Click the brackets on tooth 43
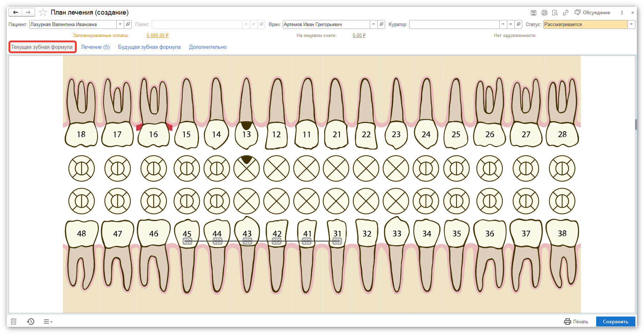644x334 pixels. click(247, 241)
